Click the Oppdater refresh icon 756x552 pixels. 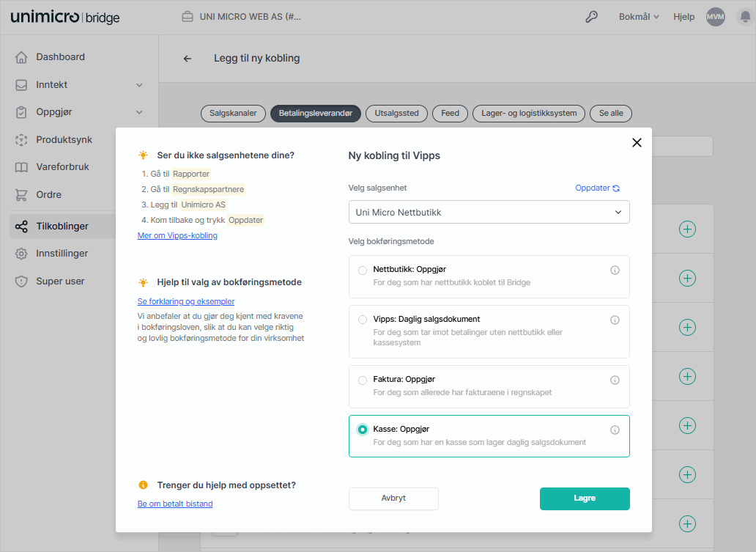click(616, 188)
